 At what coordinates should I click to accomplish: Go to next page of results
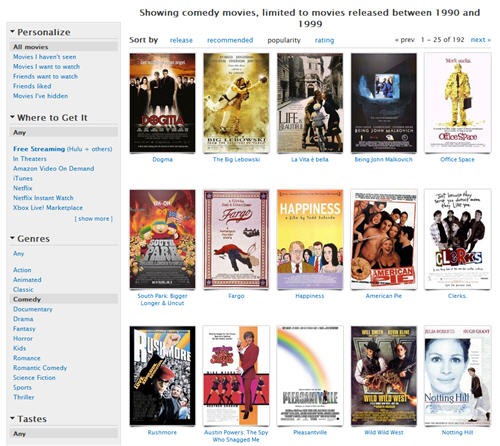pos(480,40)
